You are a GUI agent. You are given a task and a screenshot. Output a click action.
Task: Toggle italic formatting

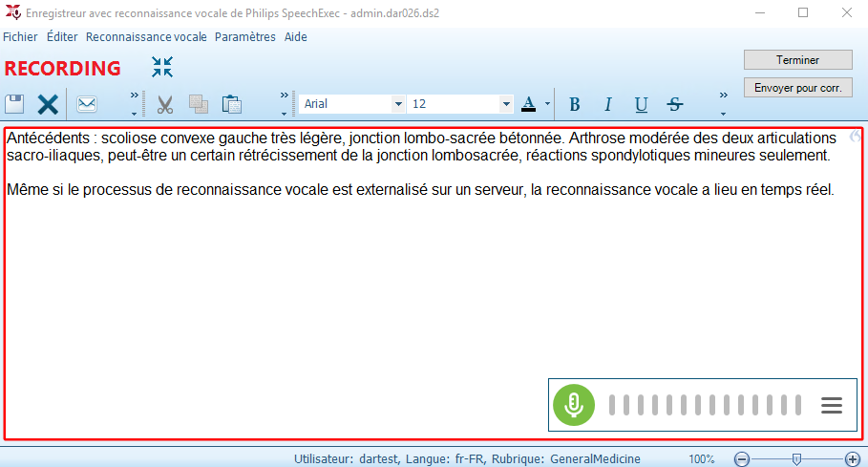(607, 104)
